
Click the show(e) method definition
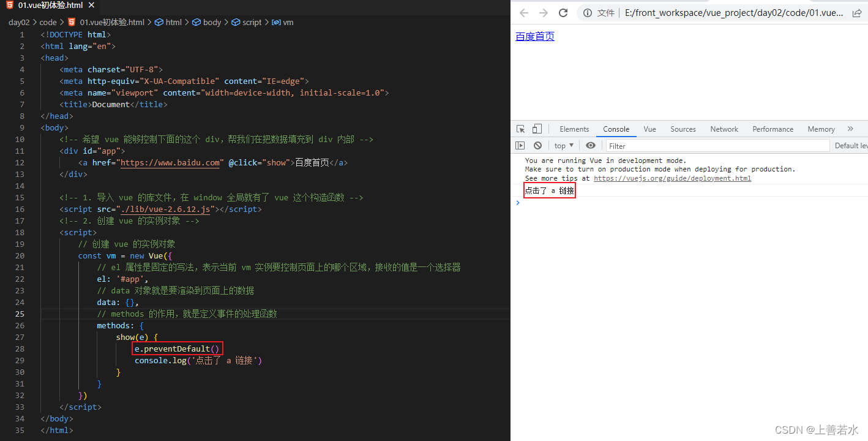137,337
